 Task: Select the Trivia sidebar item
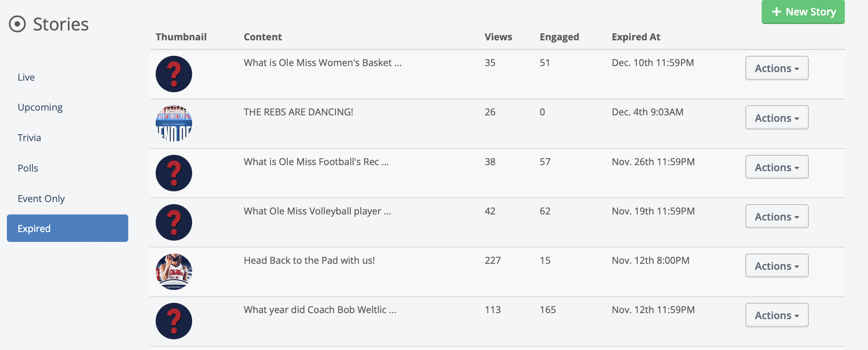coord(29,138)
